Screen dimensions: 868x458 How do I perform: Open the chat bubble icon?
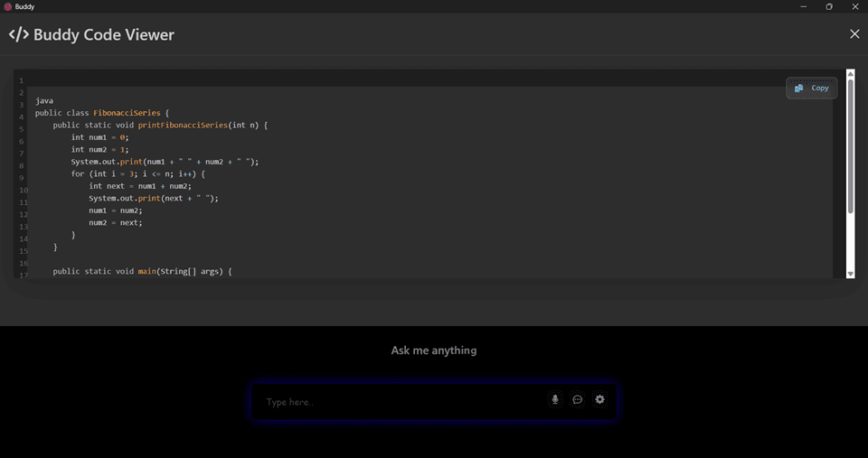point(578,399)
